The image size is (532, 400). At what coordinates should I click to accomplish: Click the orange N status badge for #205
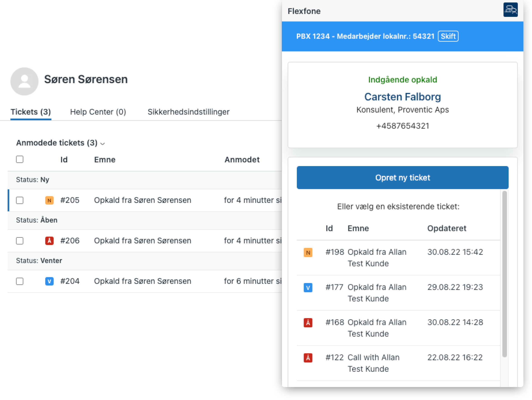point(49,200)
